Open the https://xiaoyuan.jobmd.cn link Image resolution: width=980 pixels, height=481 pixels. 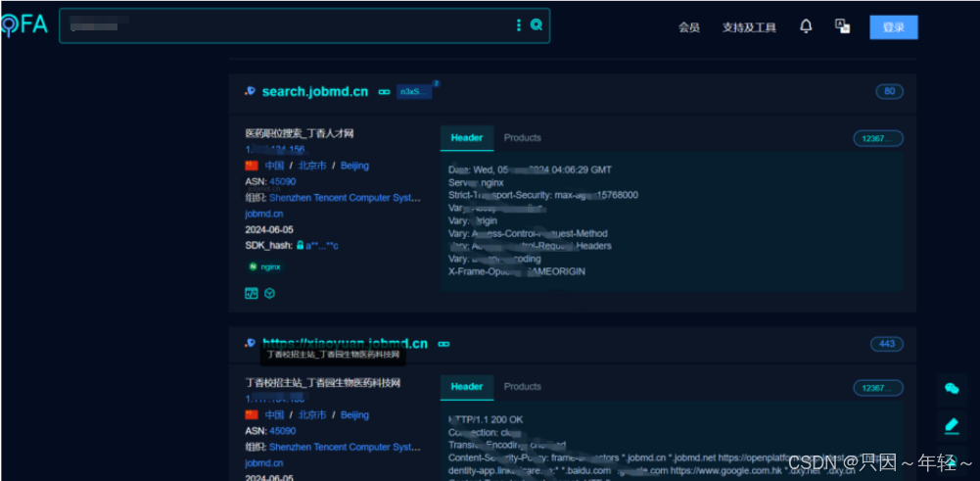point(345,344)
